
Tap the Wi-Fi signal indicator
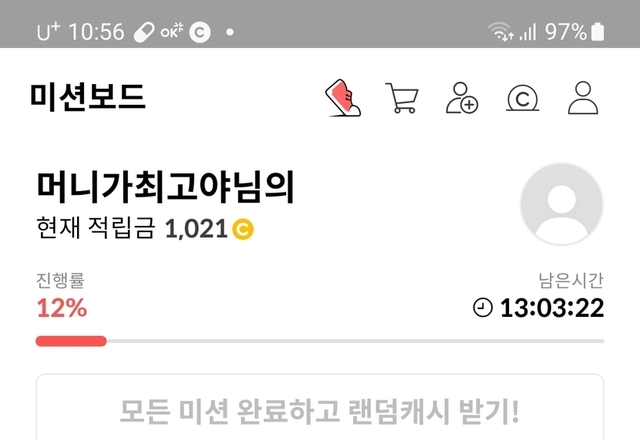pos(501,31)
